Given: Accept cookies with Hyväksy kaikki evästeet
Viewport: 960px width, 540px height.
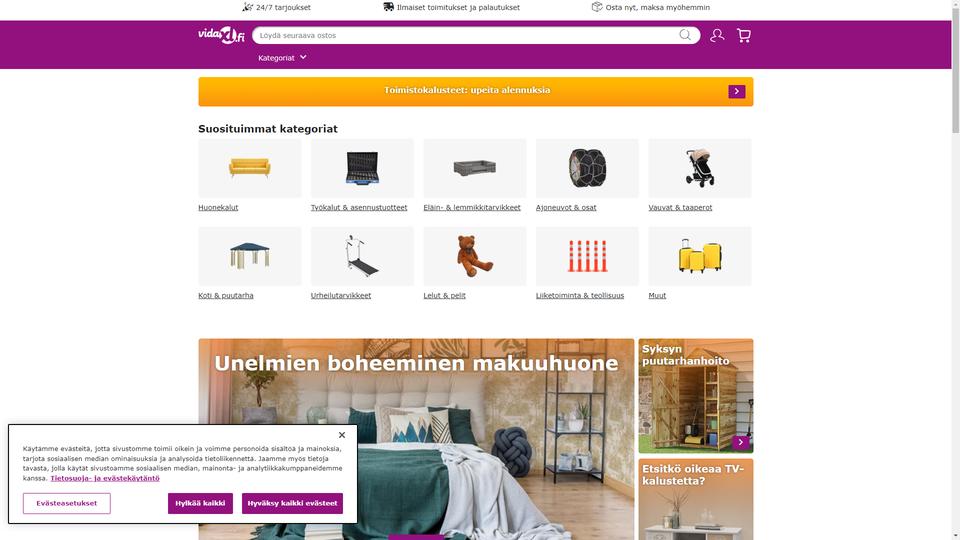Looking at the screenshot, I should (292, 503).
